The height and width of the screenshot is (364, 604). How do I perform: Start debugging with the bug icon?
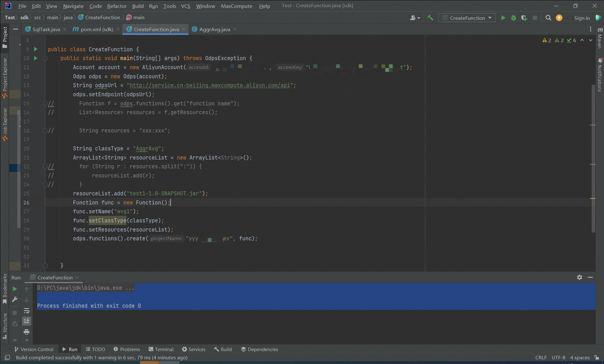[513, 18]
